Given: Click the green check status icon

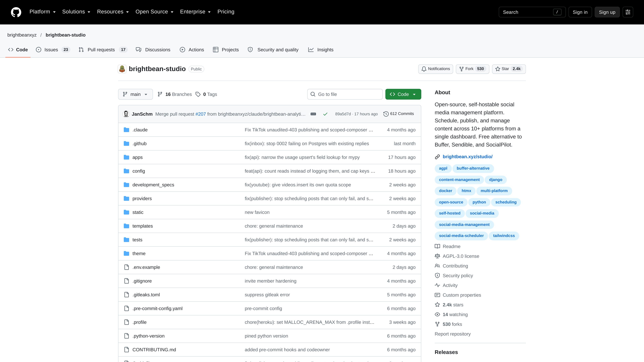Looking at the screenshot, I should click(x=325, y=114).
